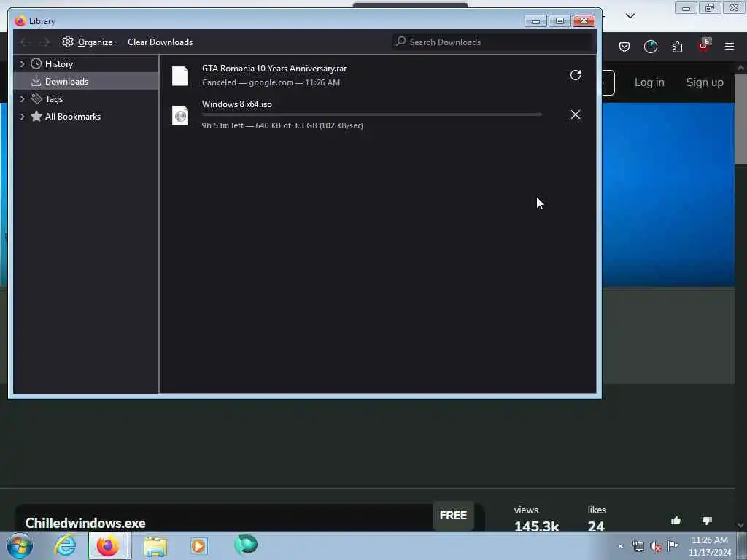Open Firefox downloads progress indicator

pos(650,47)
